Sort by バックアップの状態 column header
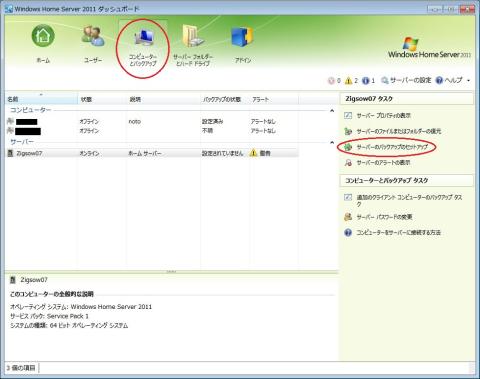480x379 pixels. tap(225, 99)
